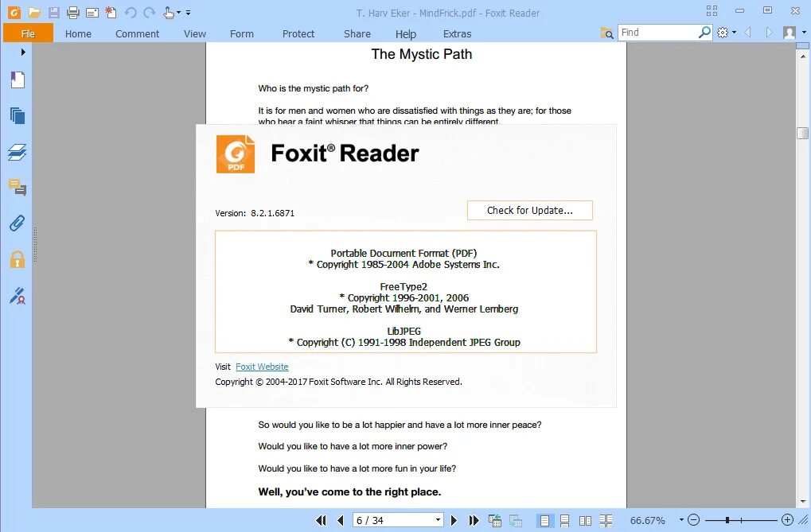Open the page number dropdown arrow
811x532 pixels.
(x=438, y=520)
